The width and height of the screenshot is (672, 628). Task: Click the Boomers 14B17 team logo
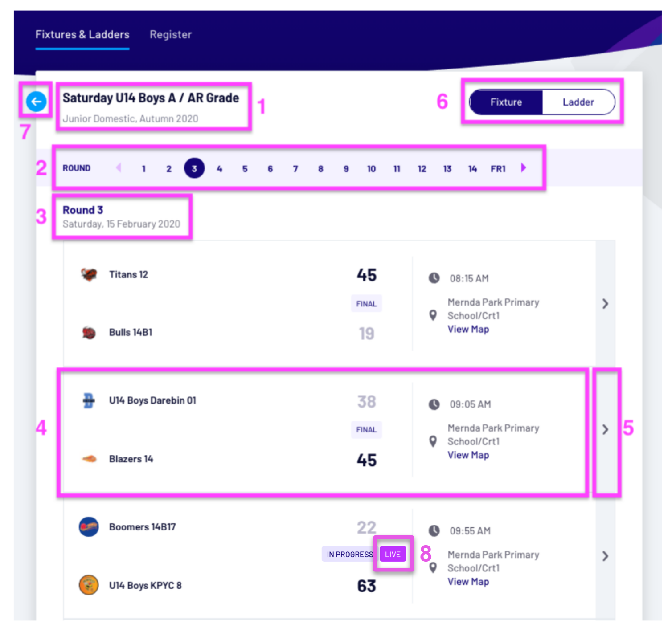coord(89,527)
